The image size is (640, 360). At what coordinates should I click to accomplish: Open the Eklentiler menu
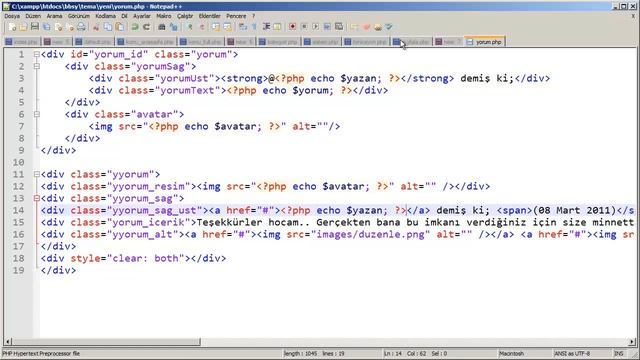point(209,16)
